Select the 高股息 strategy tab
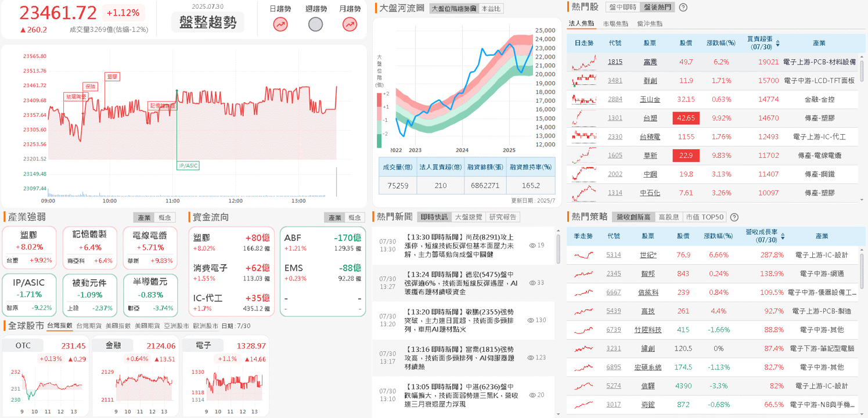Screen dimensions: 868x418 [669, 217]
